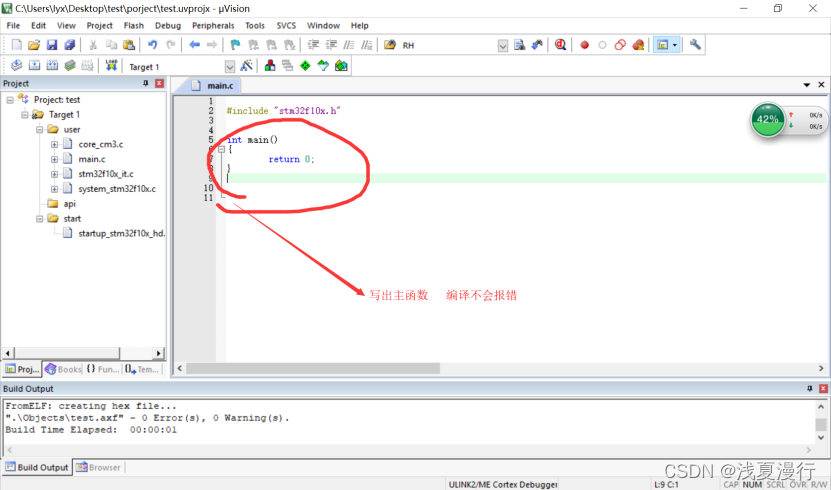This screenshot has height=490, width=831.
Task: Open the Debug menu
Action: [167, 25]
